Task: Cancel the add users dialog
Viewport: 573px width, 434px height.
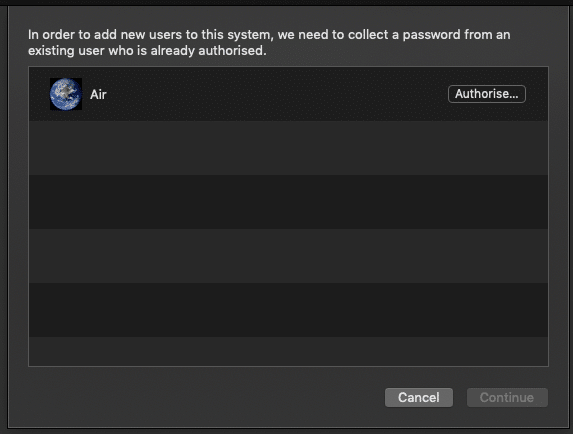Action: pos(419,397)
